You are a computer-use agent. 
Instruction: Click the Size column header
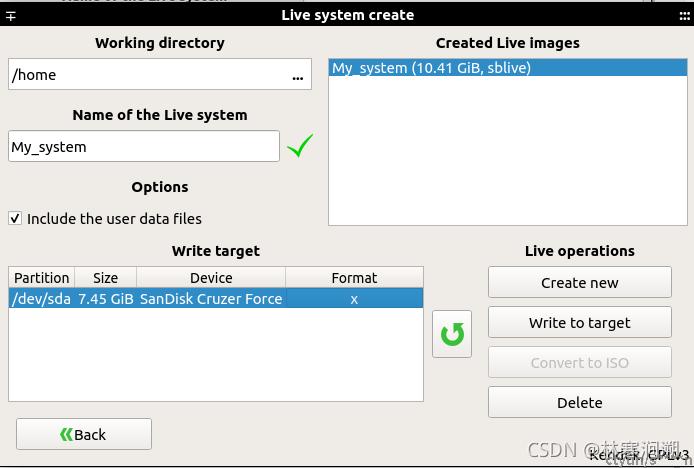pos(105,278)
